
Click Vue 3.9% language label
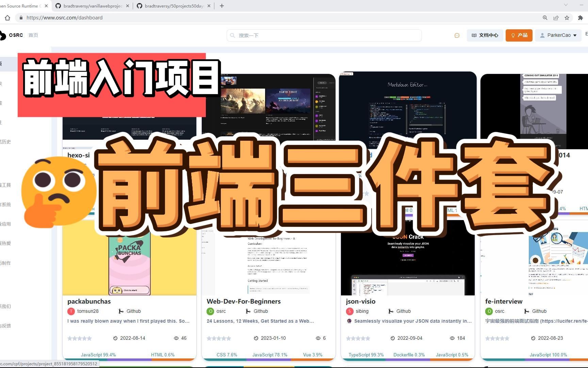pyautogui.click(x=313, y=355)
